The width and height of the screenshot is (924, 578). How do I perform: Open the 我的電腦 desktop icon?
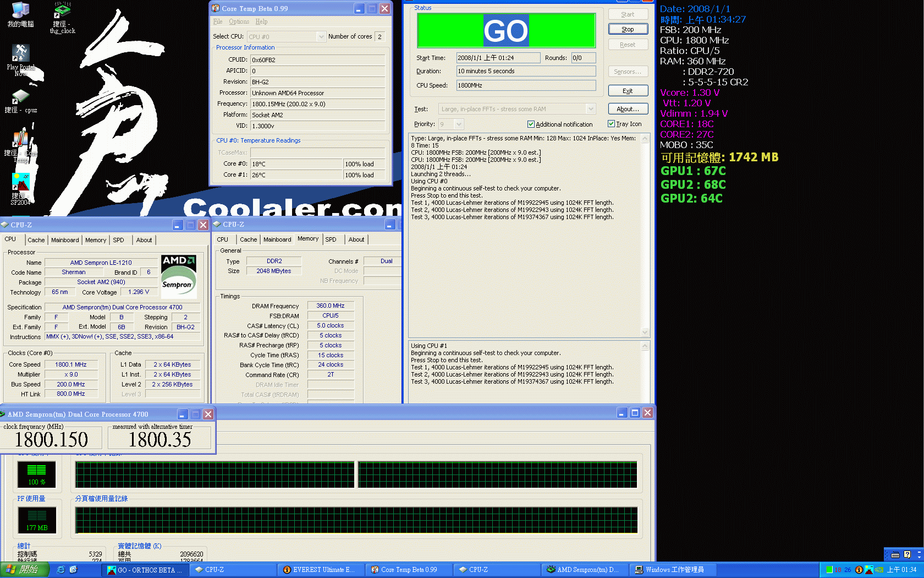[x=20, y=14]
